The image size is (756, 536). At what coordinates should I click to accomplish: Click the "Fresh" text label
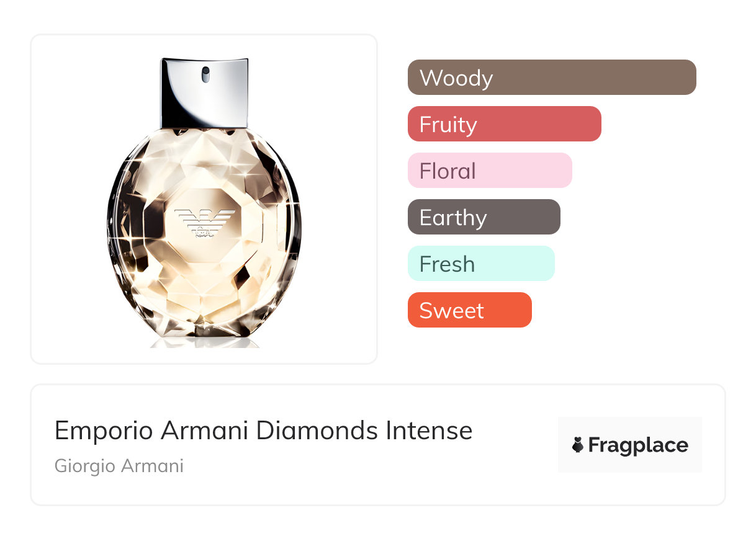[x=447, y=264]
